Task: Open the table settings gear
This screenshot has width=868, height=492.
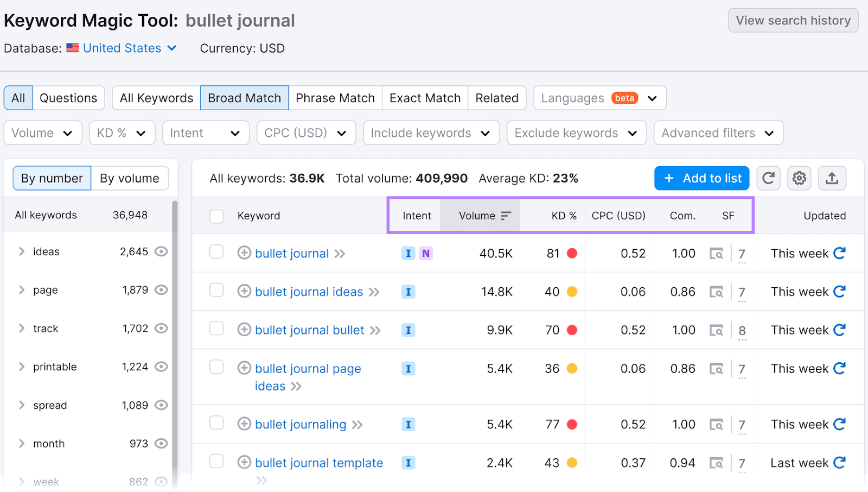Action: 799,178
